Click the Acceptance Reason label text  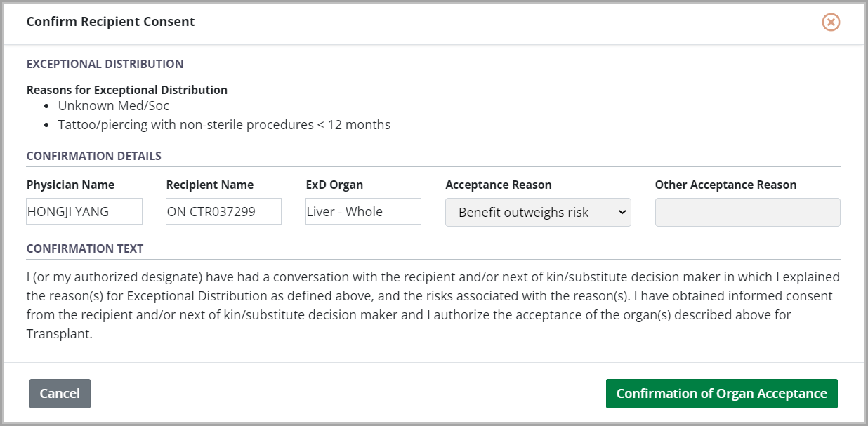[499, 185]
